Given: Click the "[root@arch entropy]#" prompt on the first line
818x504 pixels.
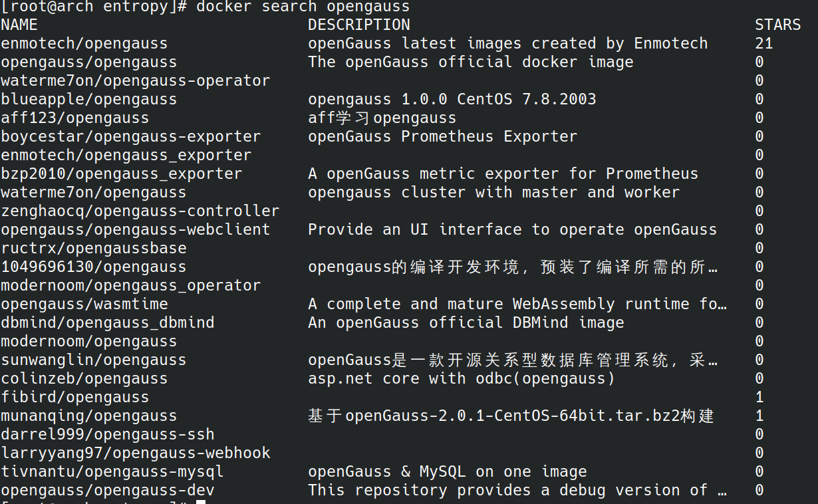Looking at the screenshot, I should pyautogui.click(x=93, y=7).
